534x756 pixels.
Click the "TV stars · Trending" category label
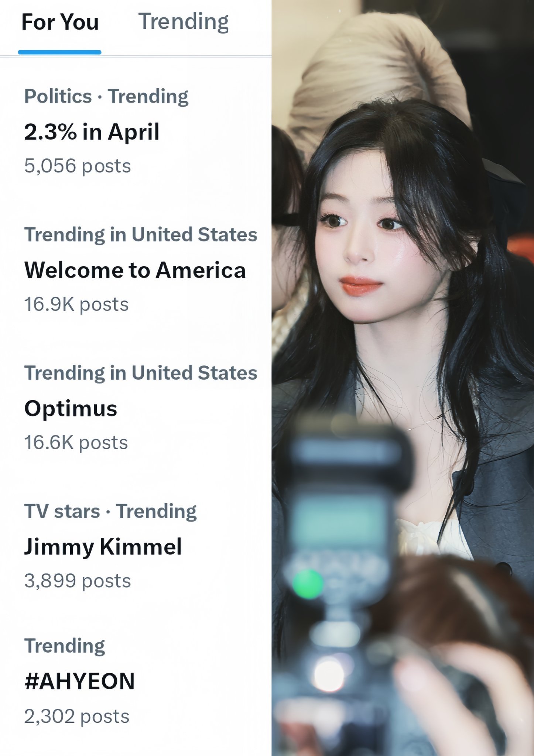click(x=110, y=512)
